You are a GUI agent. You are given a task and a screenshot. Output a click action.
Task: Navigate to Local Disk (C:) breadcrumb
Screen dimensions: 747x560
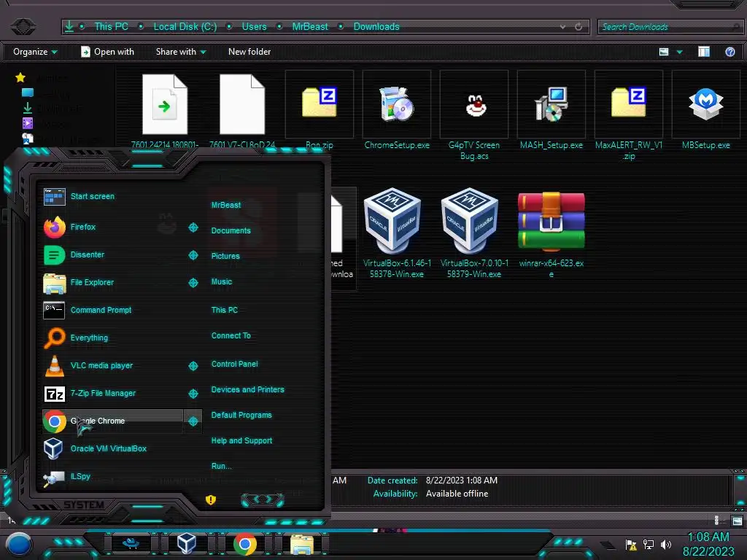[x=185, y=27]
